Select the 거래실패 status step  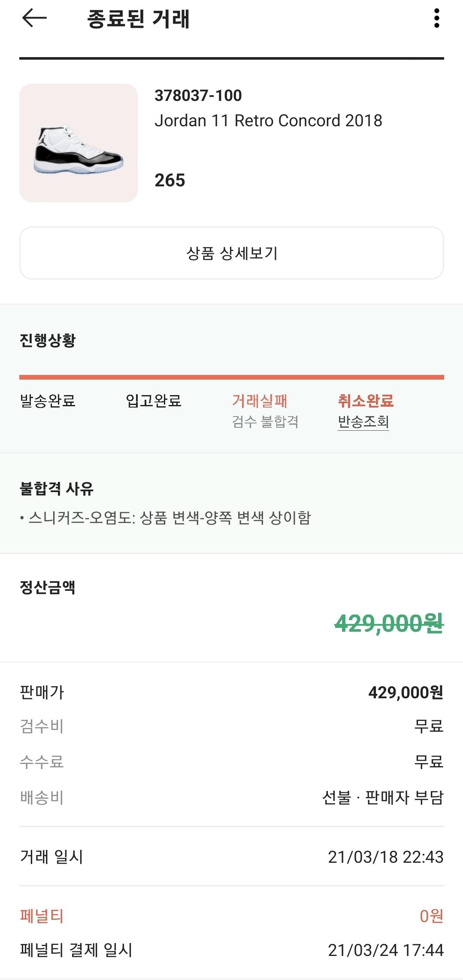(260, 401)
